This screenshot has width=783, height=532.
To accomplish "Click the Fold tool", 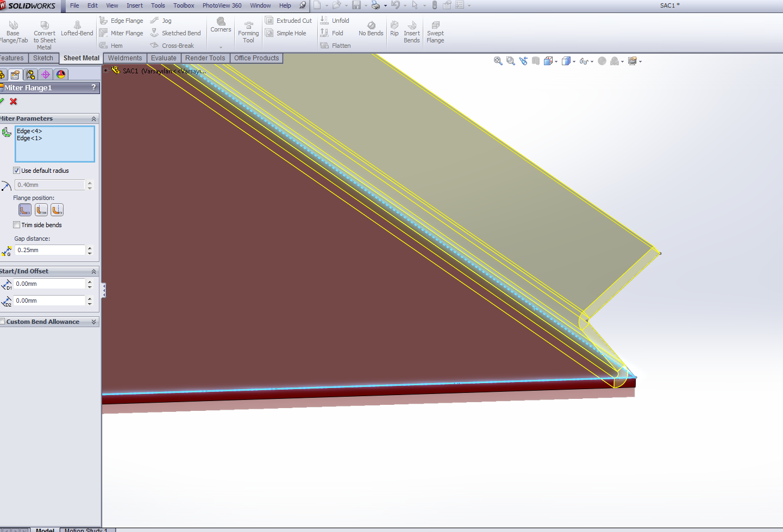I will pos(332,33).
